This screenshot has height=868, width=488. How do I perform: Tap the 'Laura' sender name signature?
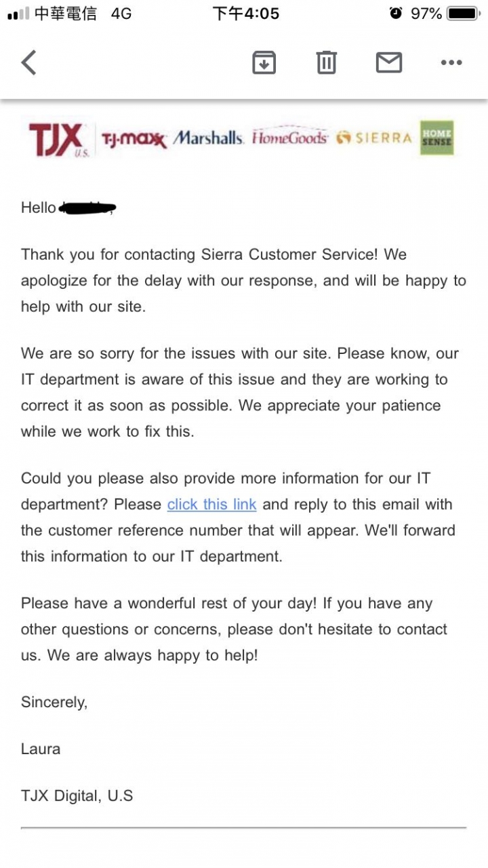pos(41,749)
